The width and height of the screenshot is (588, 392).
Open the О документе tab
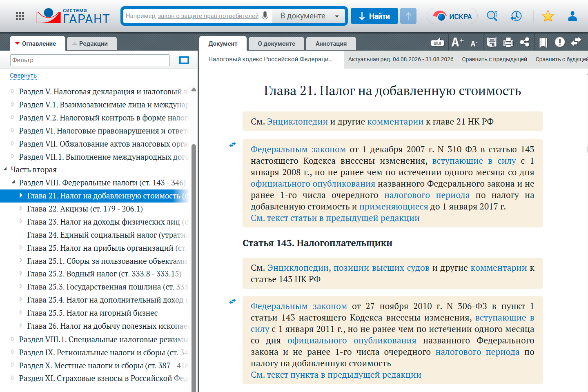tap(276, 44)
